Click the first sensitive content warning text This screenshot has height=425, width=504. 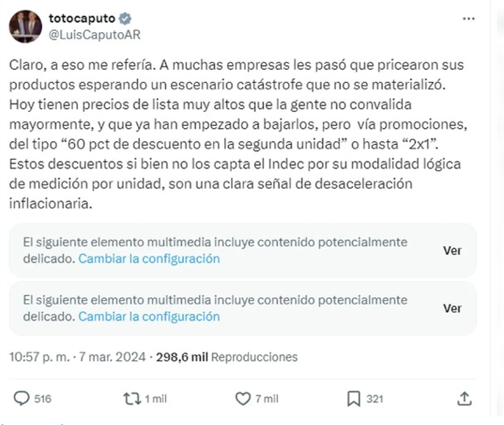coord(215,243)
